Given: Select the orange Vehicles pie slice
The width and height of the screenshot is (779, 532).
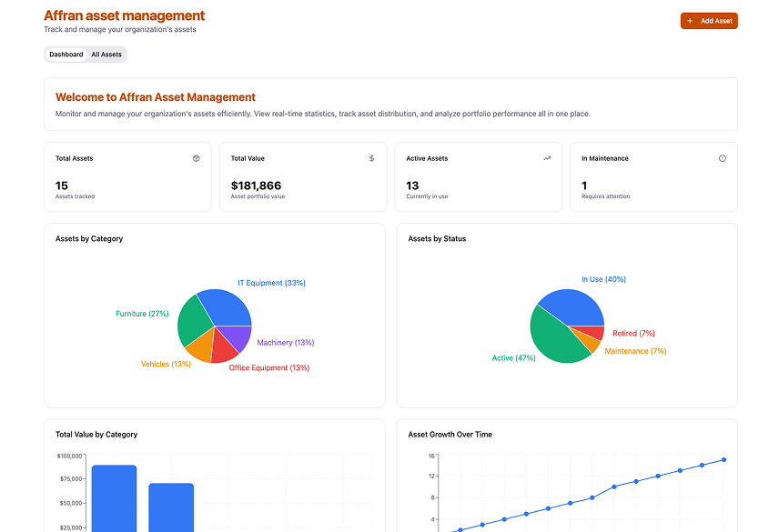Looking at the screenshot, I should tap(199, 346).
